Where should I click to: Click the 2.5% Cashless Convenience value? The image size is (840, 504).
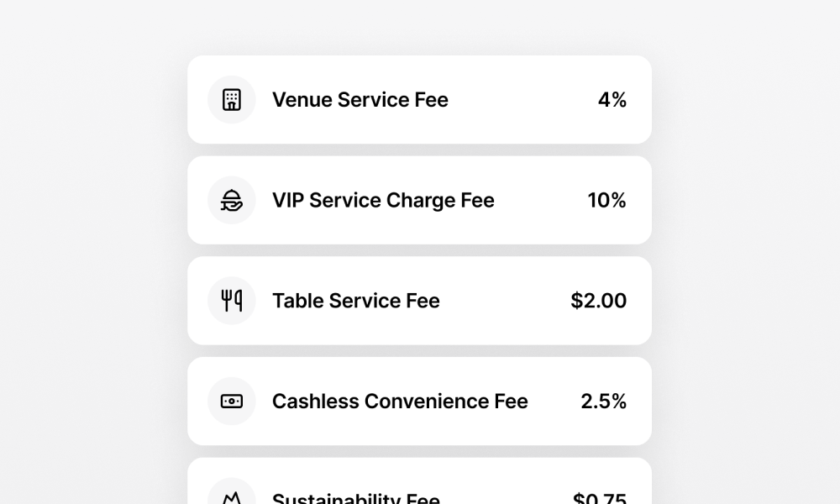pyautogui.click(x=603, y=401)
